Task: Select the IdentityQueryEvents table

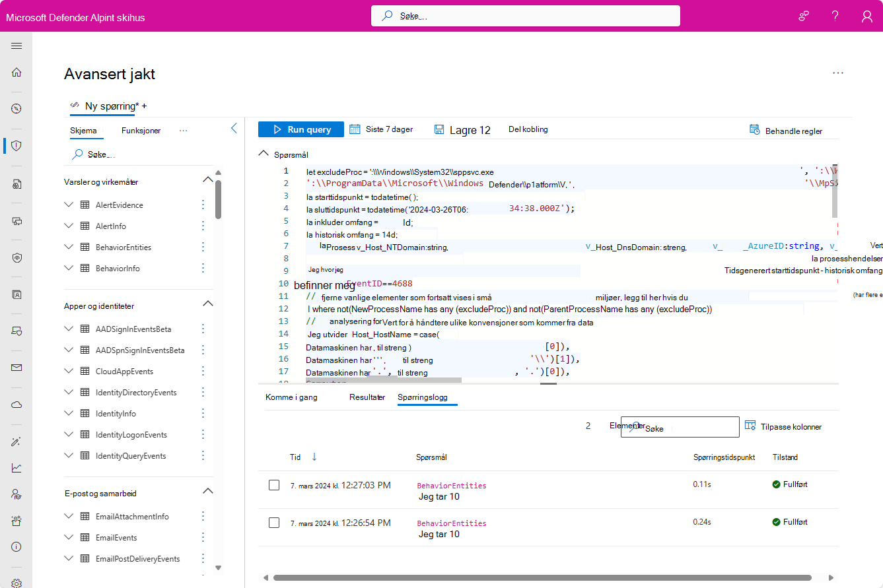Action: pos(131,456)
